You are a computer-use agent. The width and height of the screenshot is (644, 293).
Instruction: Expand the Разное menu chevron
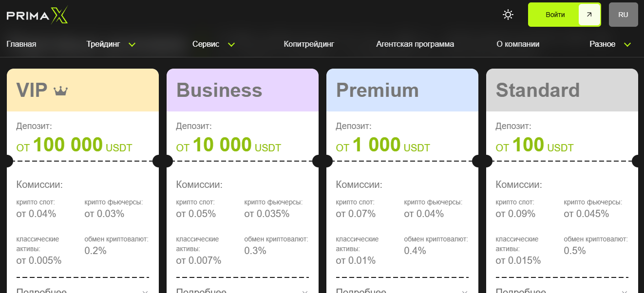pos(627,45)
